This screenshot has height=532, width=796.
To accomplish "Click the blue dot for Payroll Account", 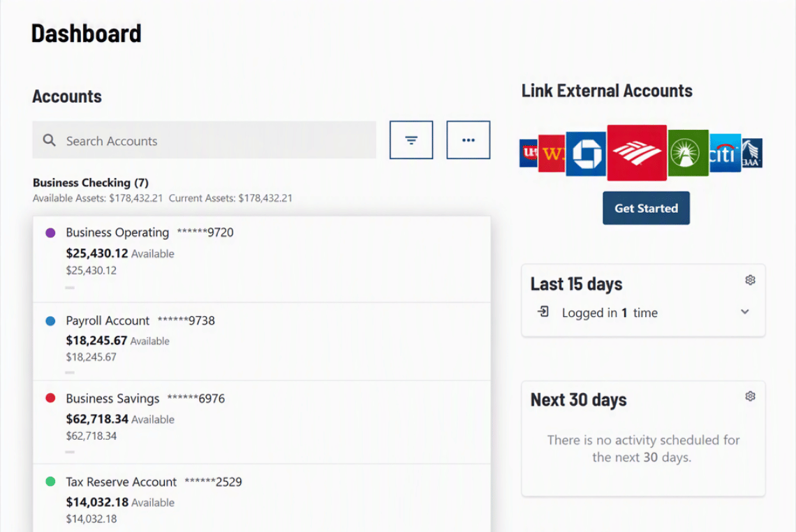I will (x=50, y=321).
